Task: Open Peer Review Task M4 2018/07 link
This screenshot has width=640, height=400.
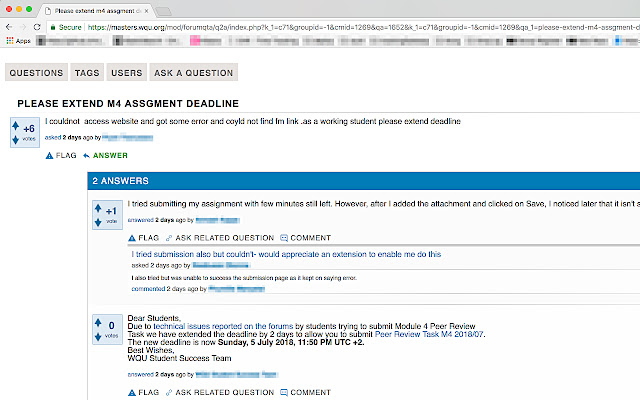Action: pyautogui.click(x=429, y=334)
